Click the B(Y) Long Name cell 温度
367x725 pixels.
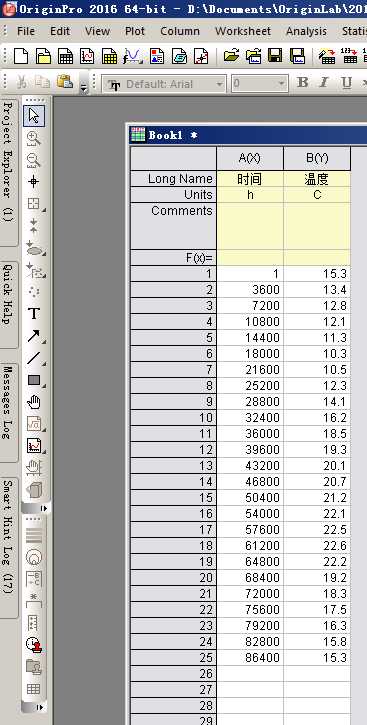coord(317,179)
